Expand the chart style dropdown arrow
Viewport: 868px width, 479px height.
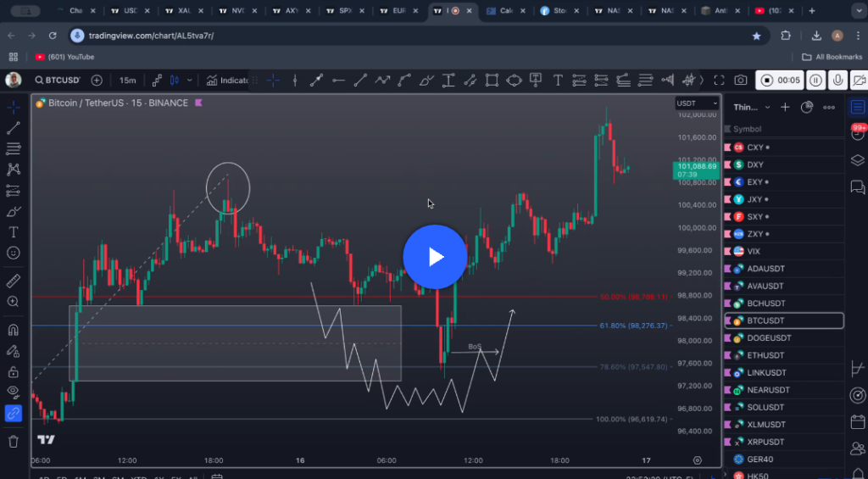pyautogui.click(x=189, y=81)
